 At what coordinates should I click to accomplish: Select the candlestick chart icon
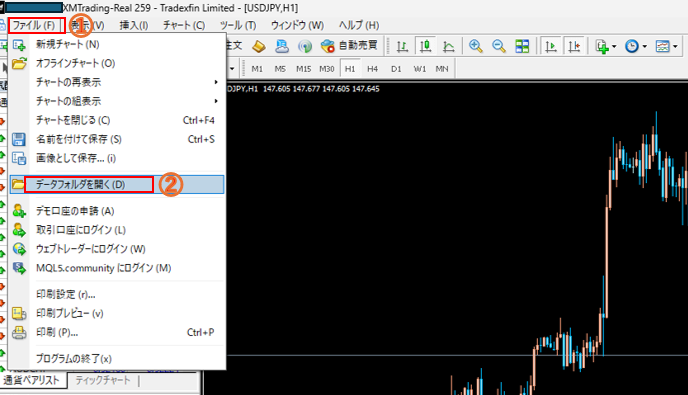[425, 46]
